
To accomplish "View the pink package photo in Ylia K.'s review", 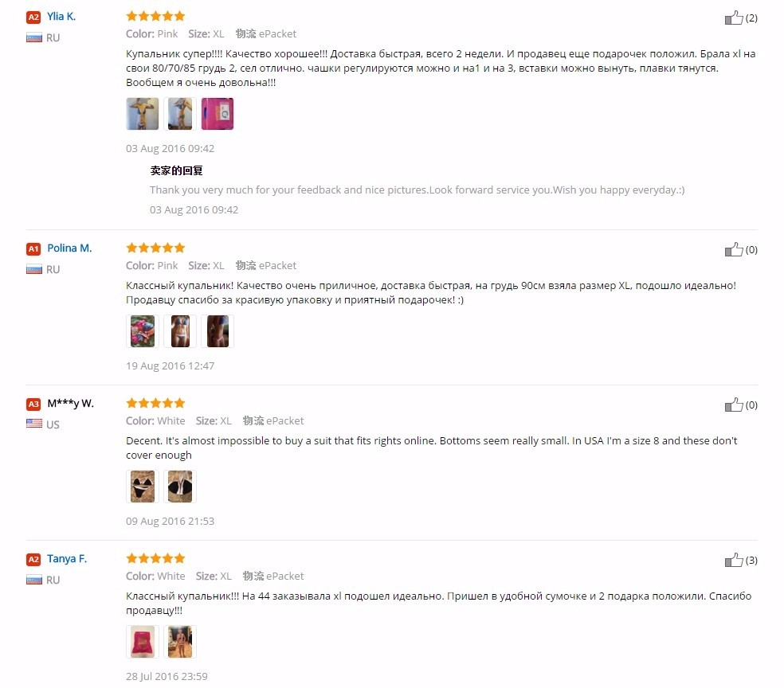I will [218, 114].
